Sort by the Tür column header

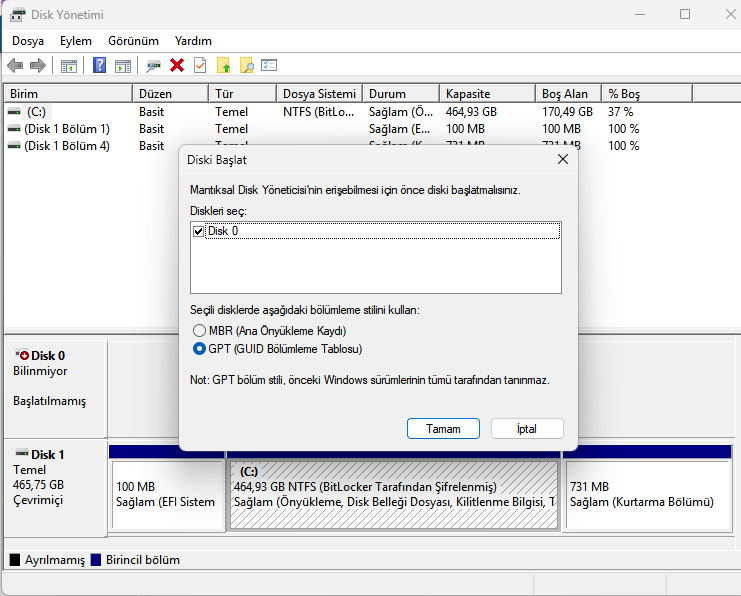point(242,94)
